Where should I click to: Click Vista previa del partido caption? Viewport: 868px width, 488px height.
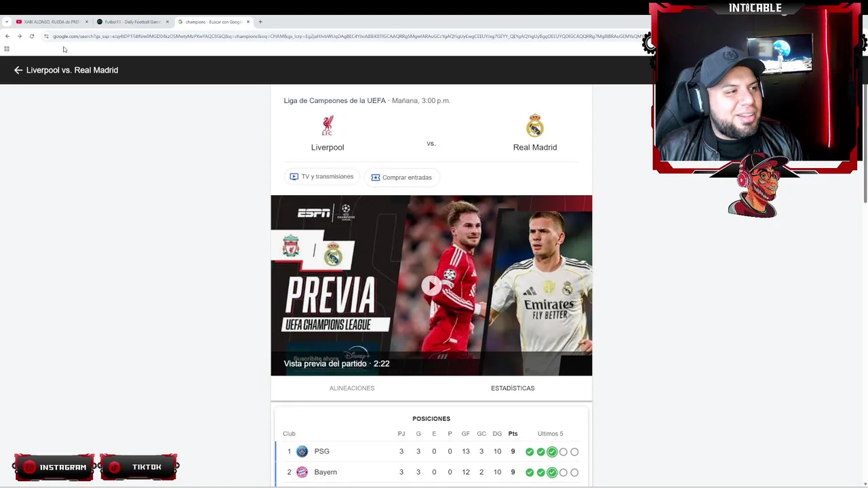(336, 363)
